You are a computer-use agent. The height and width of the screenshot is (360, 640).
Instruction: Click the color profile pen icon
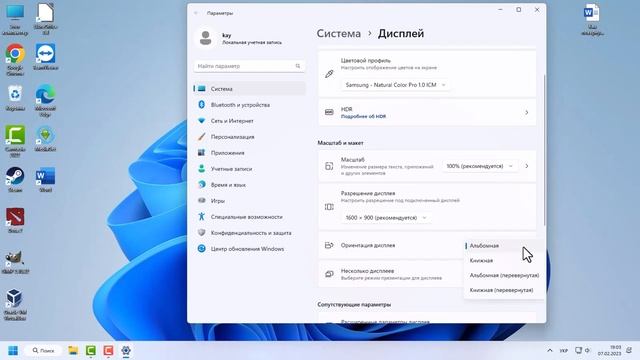pyautogui.click(x=329, y=74)
